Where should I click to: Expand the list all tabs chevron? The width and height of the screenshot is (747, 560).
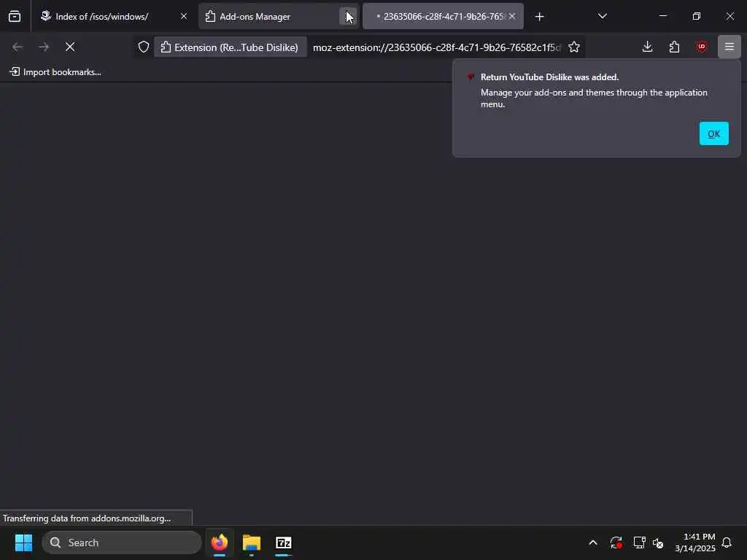pyautogui.click(x=602, y=16)
